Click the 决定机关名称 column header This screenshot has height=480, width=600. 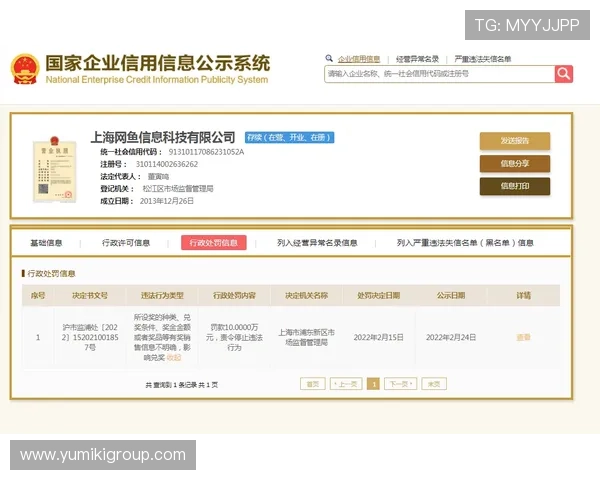[x=307, y=296]
